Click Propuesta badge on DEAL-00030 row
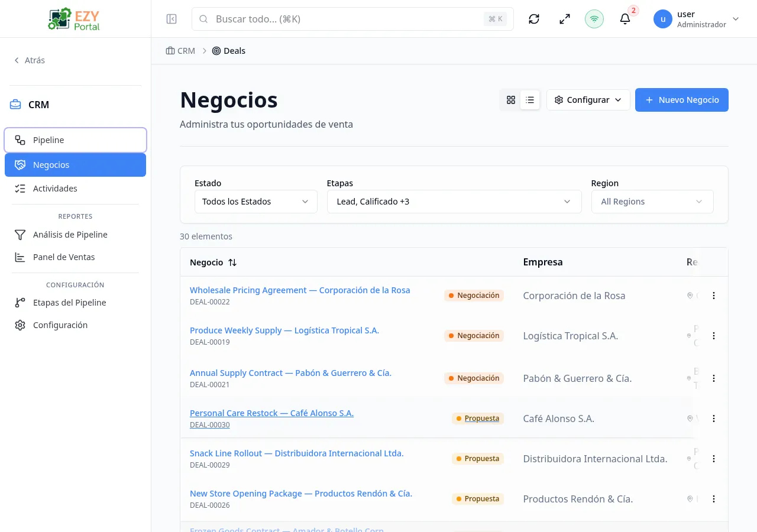Screen dimensions: 757x532 click(478, 419)
